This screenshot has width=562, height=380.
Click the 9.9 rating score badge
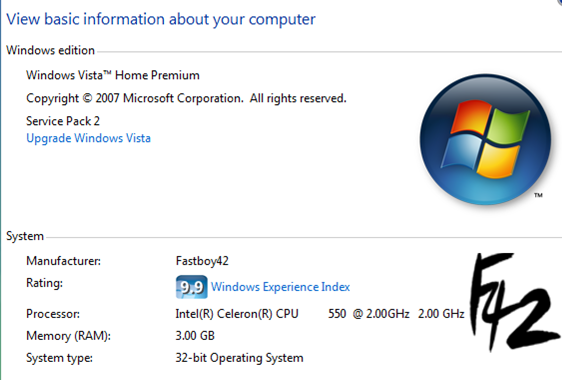click(191, 287)
